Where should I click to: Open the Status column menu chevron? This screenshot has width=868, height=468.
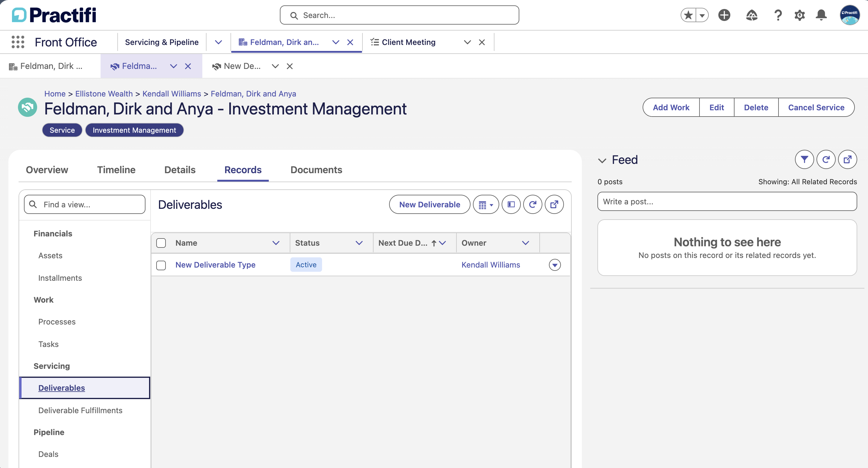point(359,243)
